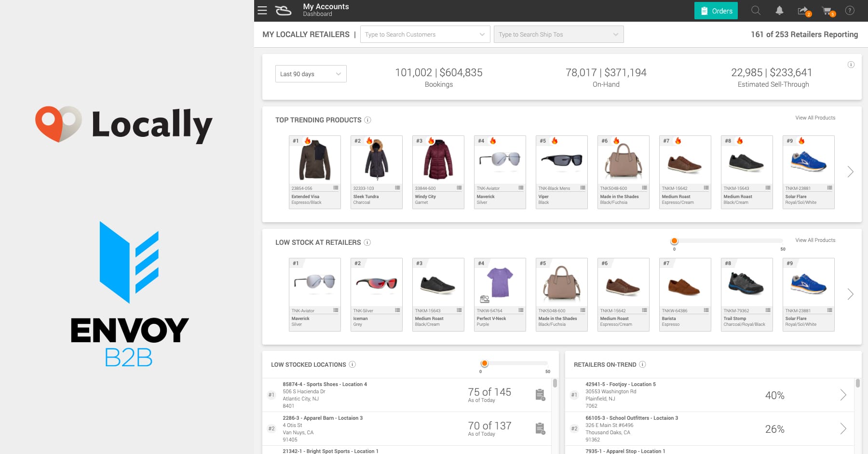Click the right arrow on the trending products carousel

[x=849, y=172]
